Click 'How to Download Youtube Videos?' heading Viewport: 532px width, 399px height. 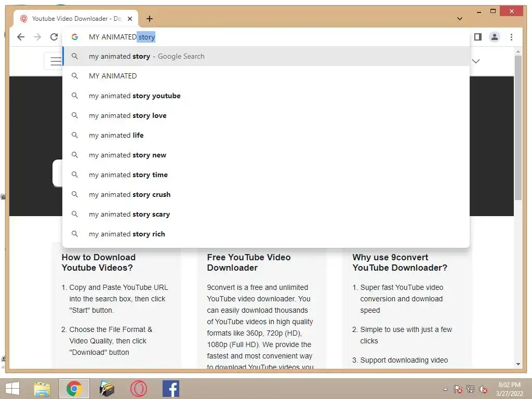click(x=98, y=262)
